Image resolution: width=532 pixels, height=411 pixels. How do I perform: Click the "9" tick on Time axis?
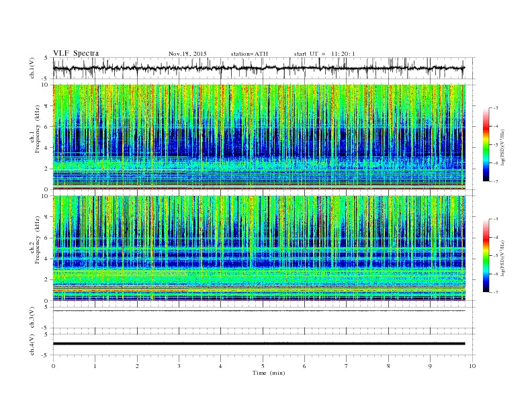430,366
